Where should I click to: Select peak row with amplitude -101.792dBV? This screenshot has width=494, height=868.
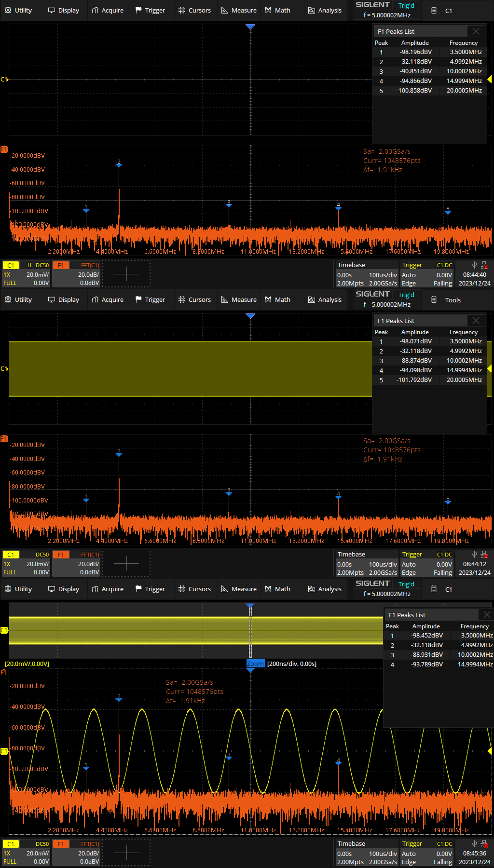click(429, 380)
